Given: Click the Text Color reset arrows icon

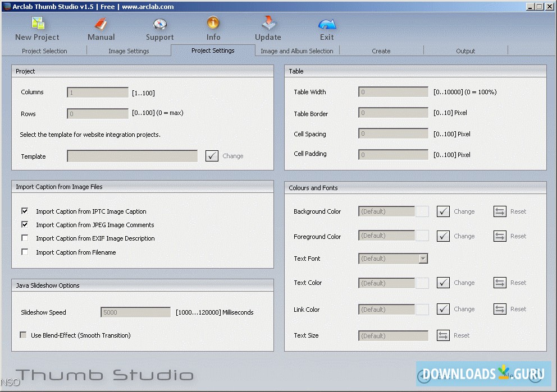Looking at the screenshot, I should click(x=500, y=283).
